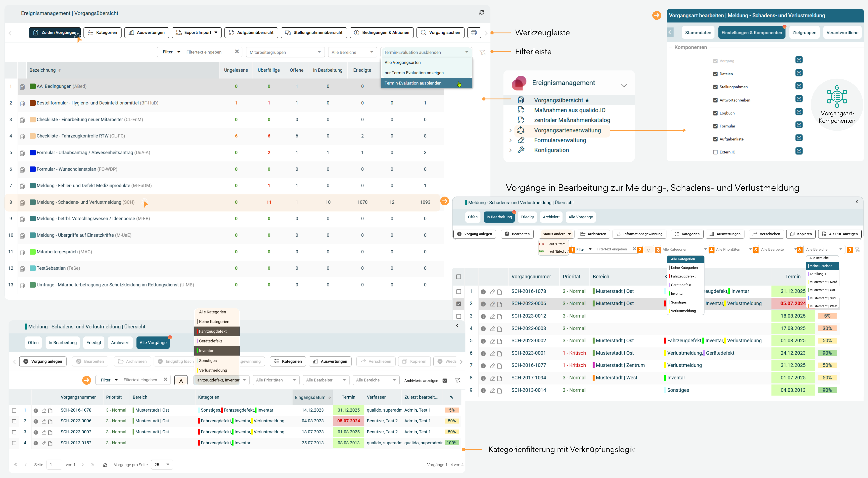
Task: Click the back arrow in Vorgangsart bearbeiten tabs
Action: pos(670,32)
